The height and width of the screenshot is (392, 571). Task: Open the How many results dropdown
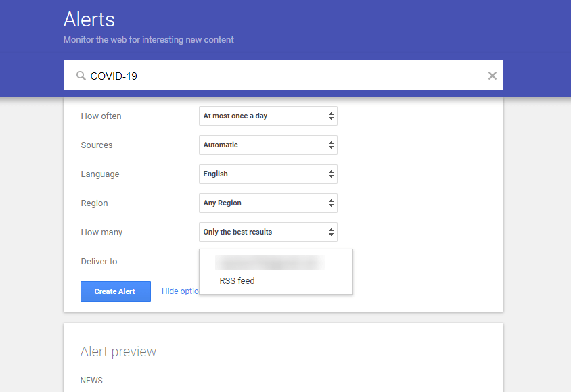(268, 232)
